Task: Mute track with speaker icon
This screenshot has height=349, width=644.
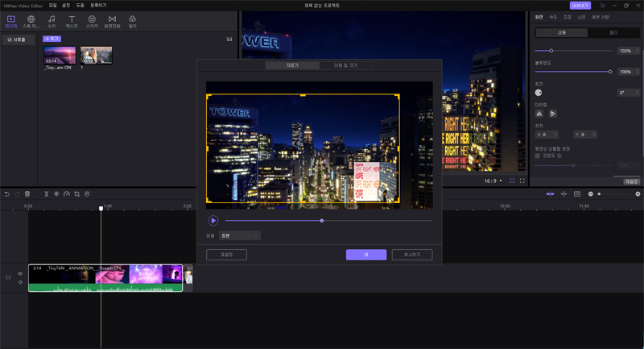Action: coord(19,282)
